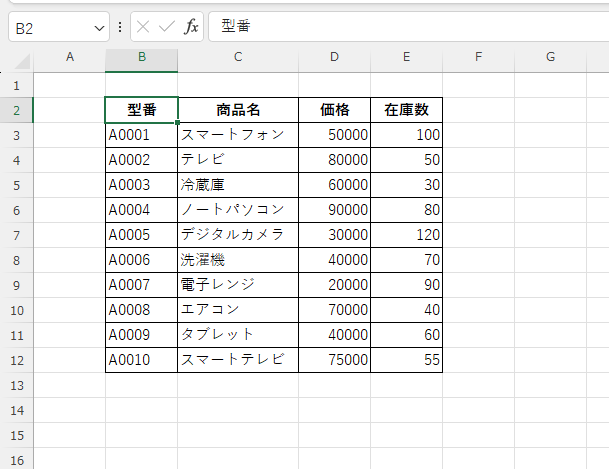Viewport: 609px width, 469px height.
Task: Select row 8 header
Action: (x=16, y=260)
